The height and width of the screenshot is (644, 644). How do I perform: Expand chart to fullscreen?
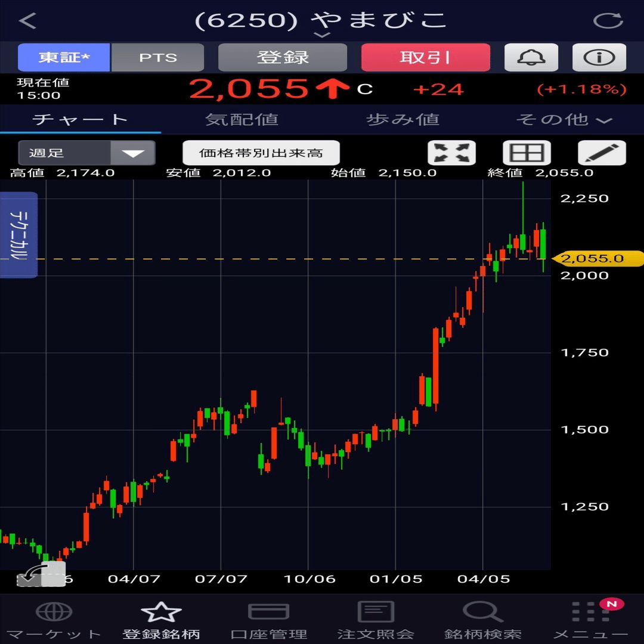pos(452,153)
